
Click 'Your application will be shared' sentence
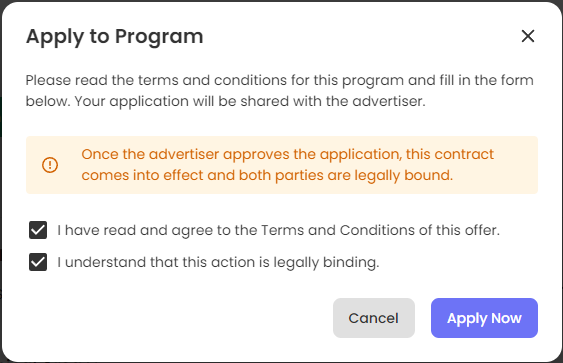(x=250, y=101)
